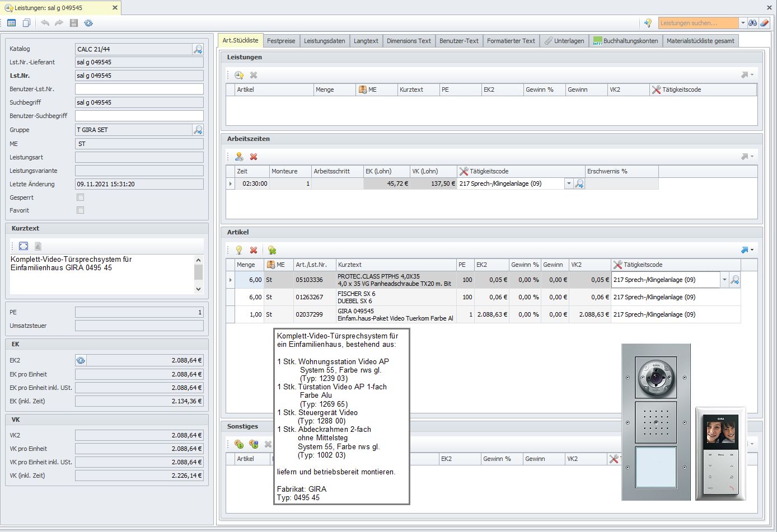The width and height of the screenshot is (777, 532).
Task: Click the add worker icon in Arbeitszeiten
Action: click(239, 157)
